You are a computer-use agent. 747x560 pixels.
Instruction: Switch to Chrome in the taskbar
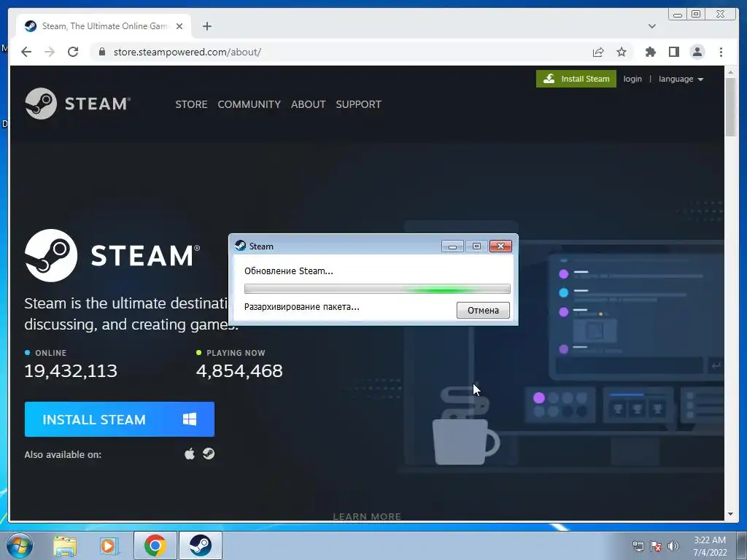click(x=155, y=545)
